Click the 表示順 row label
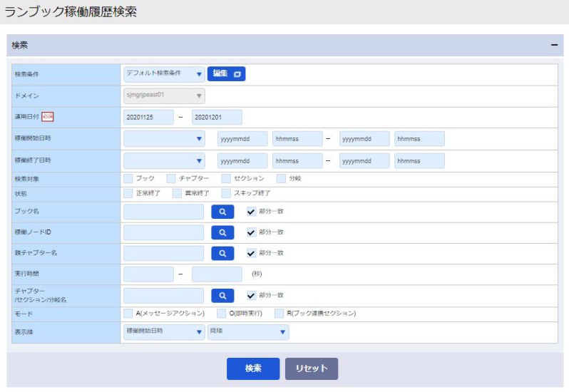 coord(24,332)
